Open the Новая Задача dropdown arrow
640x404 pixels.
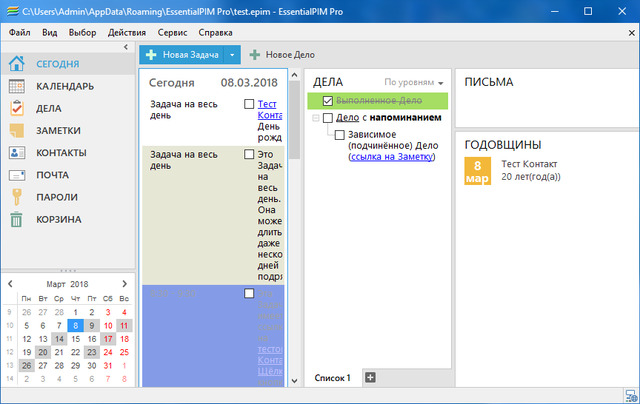(231, 54)
